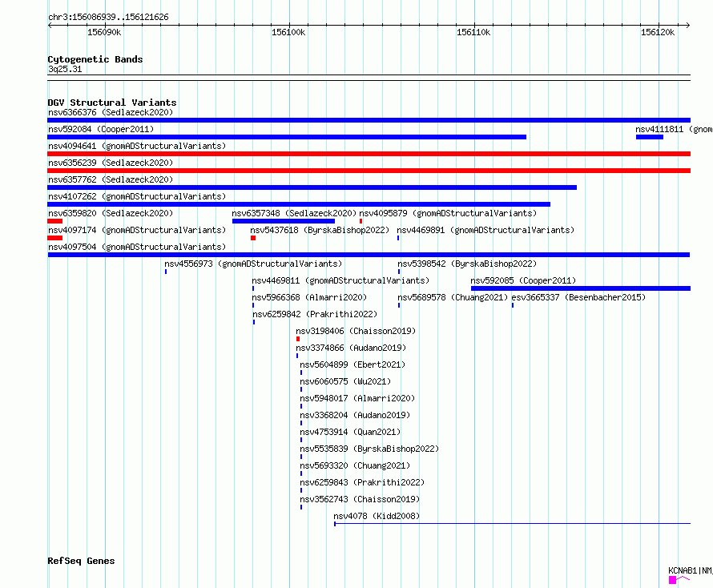Viewport: 713px width, 588px height.
Task: Click the nsv4469811 (gnomADStructuralVariants) label
Action: [x=340, y=280]
